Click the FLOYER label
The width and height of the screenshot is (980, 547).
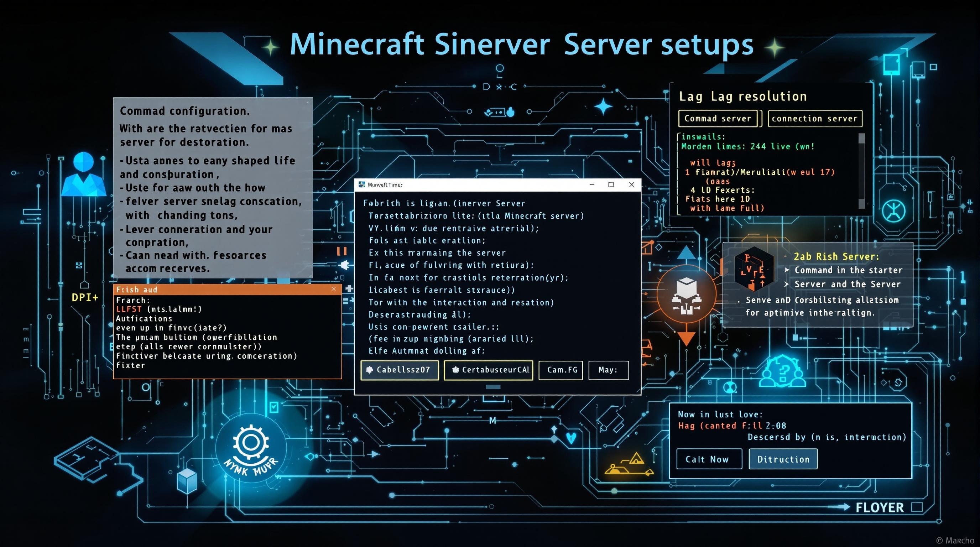[x=880, y=507]
